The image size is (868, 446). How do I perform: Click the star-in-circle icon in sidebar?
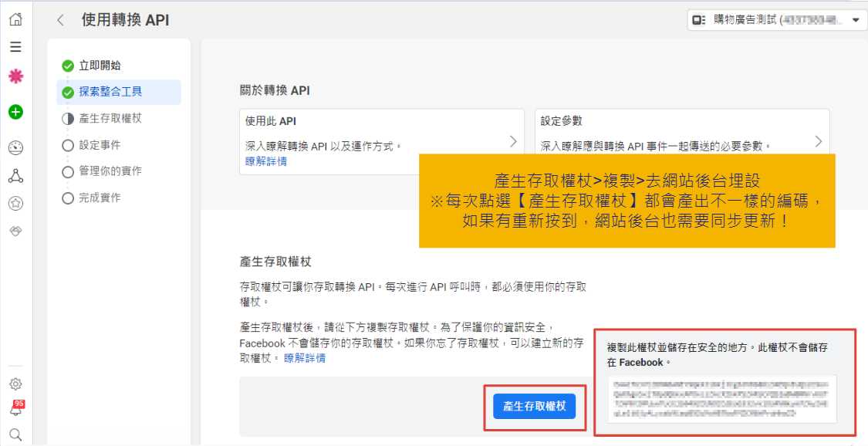pos(15,204)
